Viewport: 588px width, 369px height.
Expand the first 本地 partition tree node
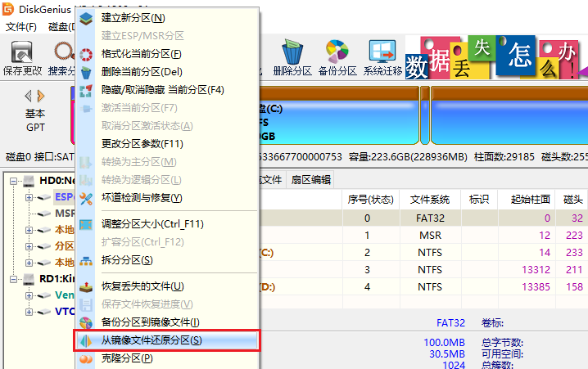pyautogui.click(x=29, y=230)
